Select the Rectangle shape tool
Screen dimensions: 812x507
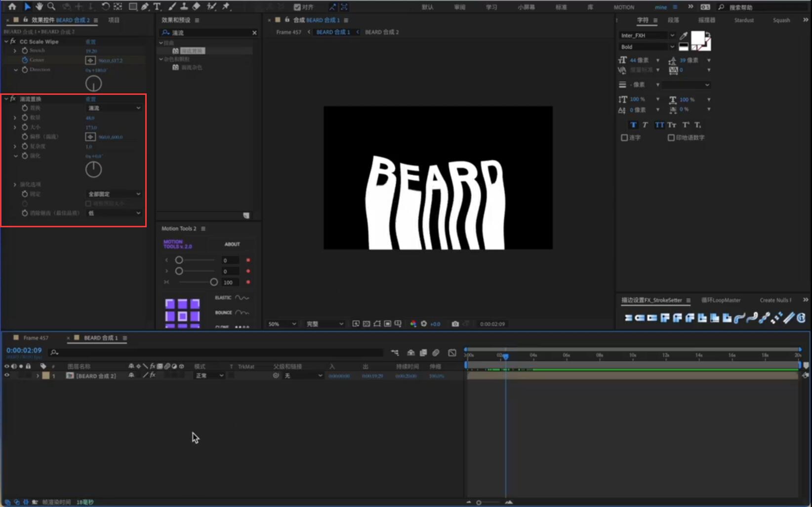coord(133,7)
